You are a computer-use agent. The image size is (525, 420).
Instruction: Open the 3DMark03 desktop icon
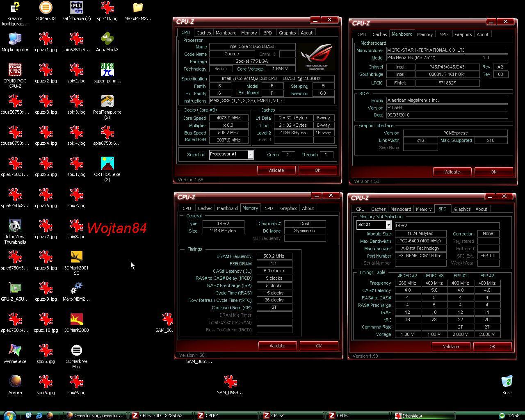46,10
